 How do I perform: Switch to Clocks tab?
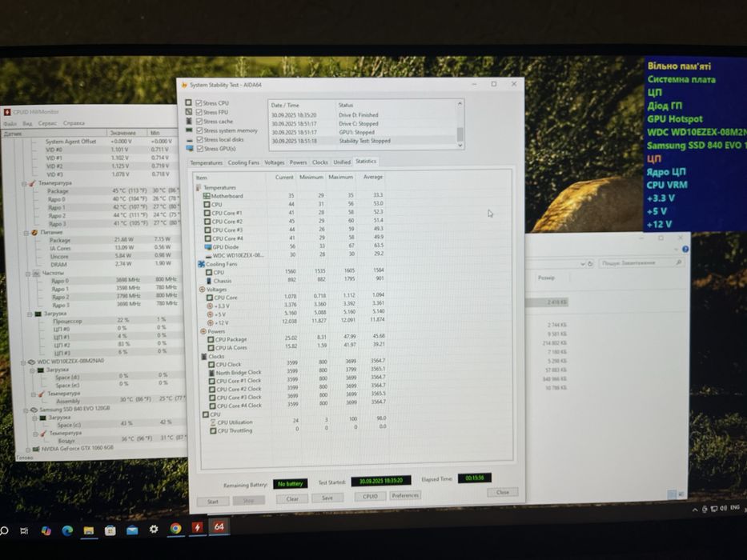tap(320, 162)
